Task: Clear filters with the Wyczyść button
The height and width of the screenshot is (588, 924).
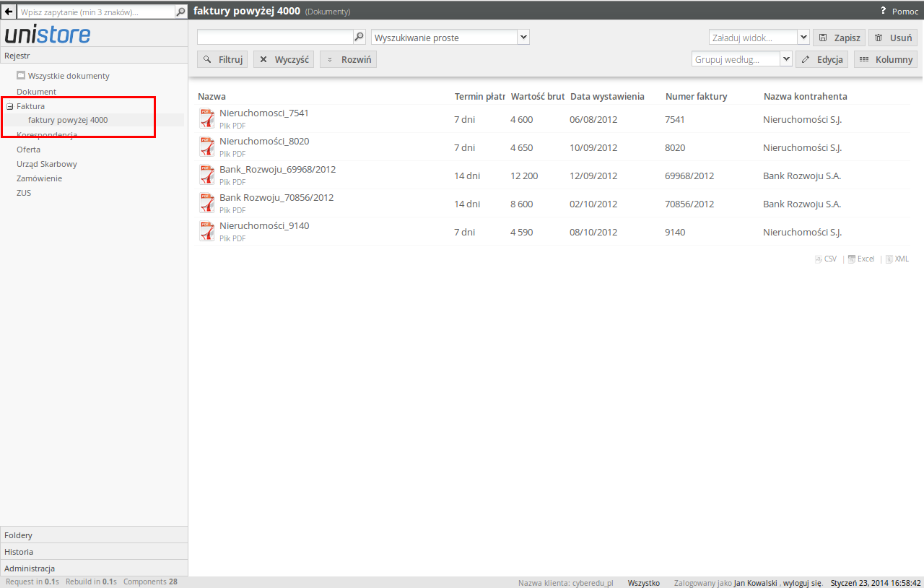Action: coord(284,59)
